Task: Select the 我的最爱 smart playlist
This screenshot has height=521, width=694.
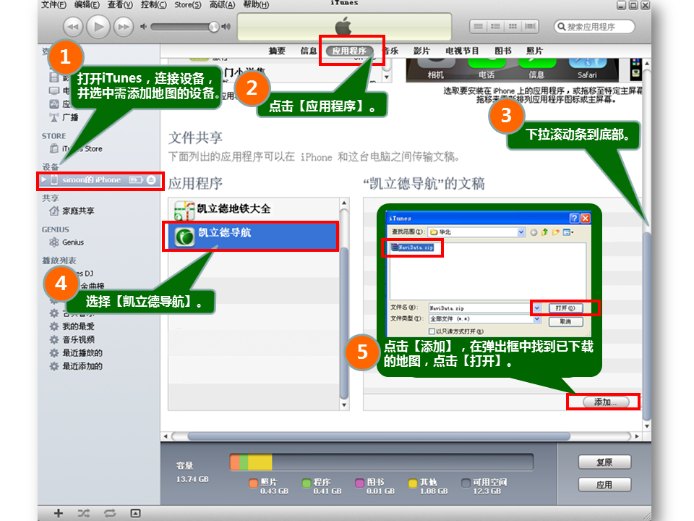Action: pyautogui.click(x=78, y=326)
